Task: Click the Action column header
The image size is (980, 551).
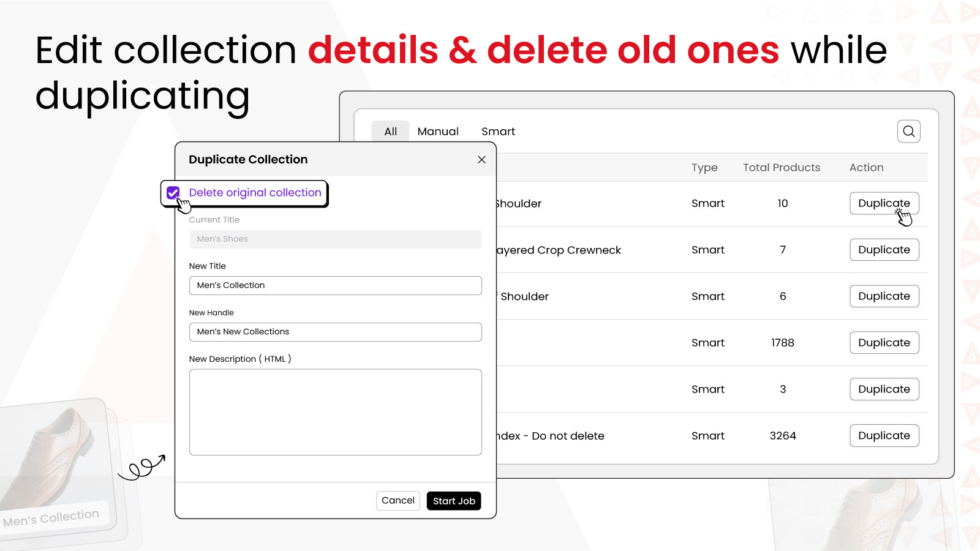Action: point(866,168)
